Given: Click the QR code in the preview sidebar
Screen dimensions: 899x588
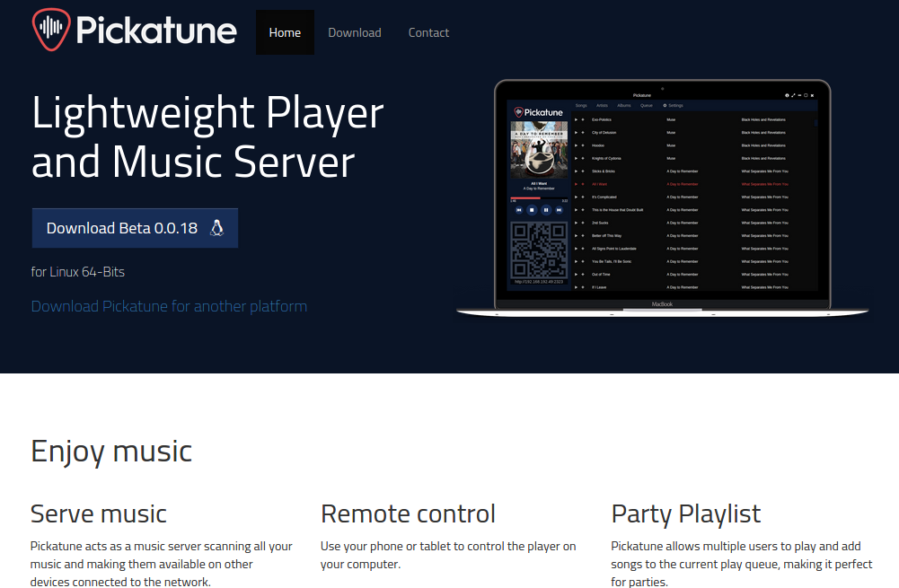Looking at the screenshot, I should point(539,250).
